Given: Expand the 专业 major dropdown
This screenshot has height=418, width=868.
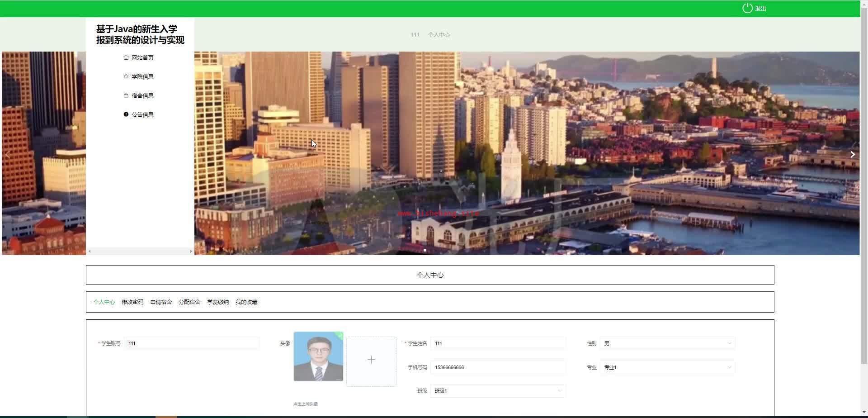Looking at the screenshot, I should (x=667, y=367).
